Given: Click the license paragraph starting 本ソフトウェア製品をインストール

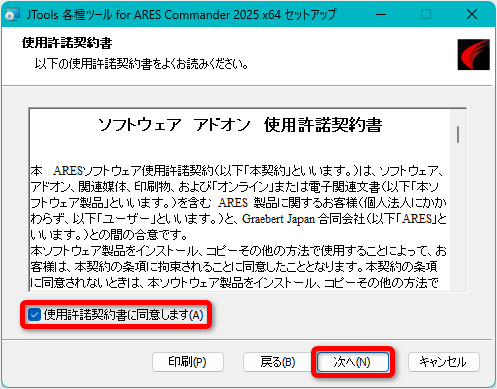Looking at the screenshot, I should (238, 267).
